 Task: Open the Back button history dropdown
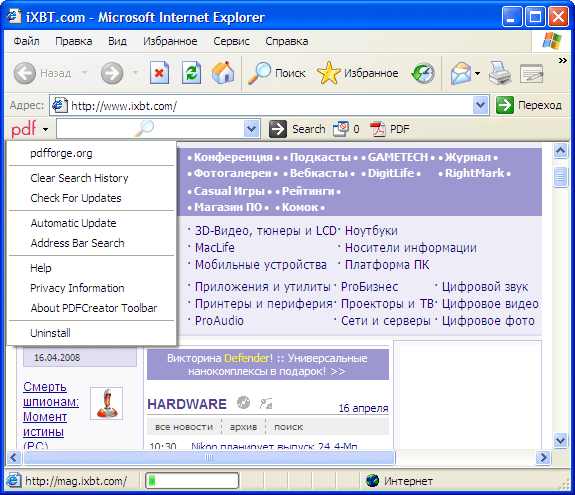(84, 73)
